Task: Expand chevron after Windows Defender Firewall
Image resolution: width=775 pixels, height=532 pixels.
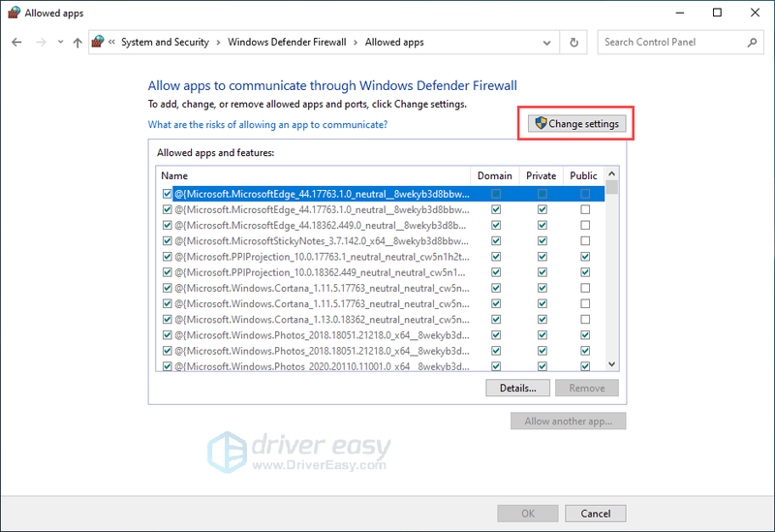Action: coord(356,43)
